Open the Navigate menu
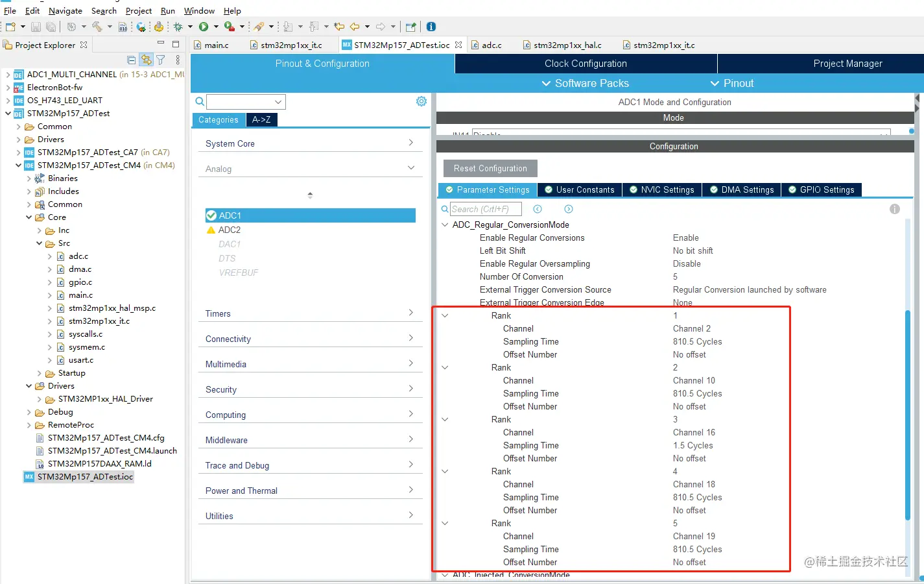This screenshot has width=924, height=584. 65,10
